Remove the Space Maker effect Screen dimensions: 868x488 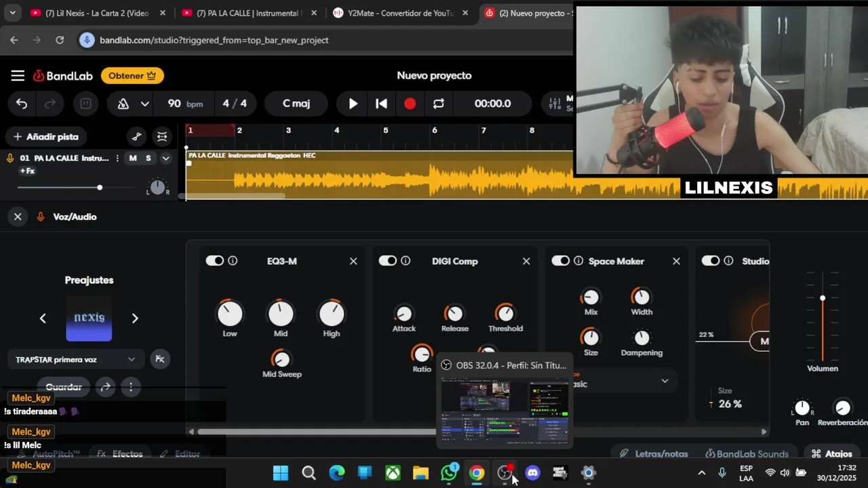pos(676,261)
